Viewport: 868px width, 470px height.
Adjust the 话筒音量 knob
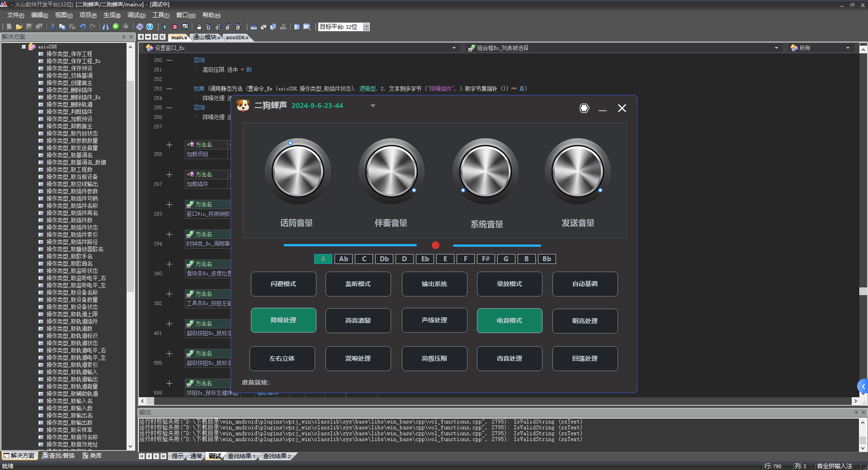(297, 171)
